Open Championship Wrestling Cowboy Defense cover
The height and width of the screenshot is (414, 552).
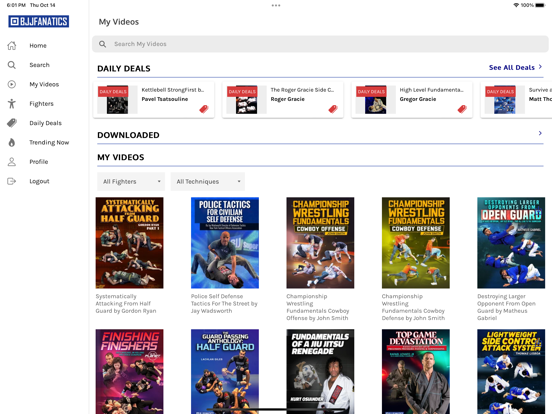416,243
